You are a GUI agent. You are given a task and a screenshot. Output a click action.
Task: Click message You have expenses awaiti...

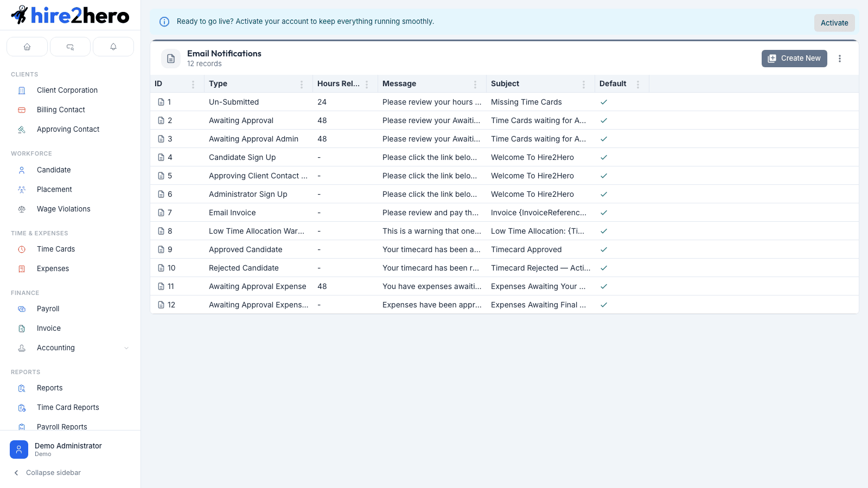[x=432, y=286]
